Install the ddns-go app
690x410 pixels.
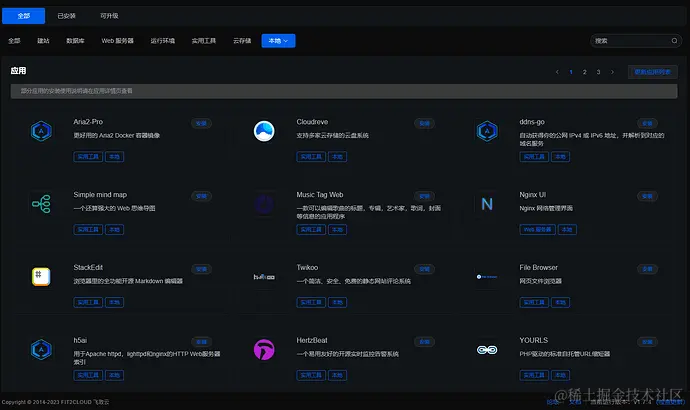pos(647,123)
